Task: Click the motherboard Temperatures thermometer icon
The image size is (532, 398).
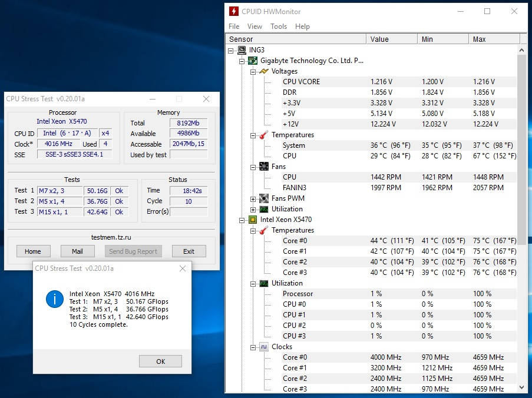Action: [x=263, y=135]
